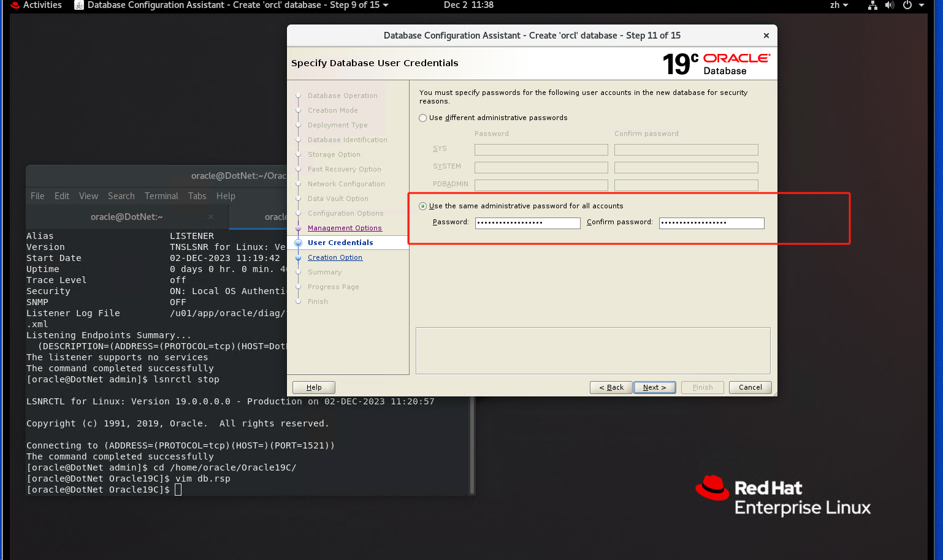Open the Search menu in terminal
The image size is (943, 560).
click(121, 196)
